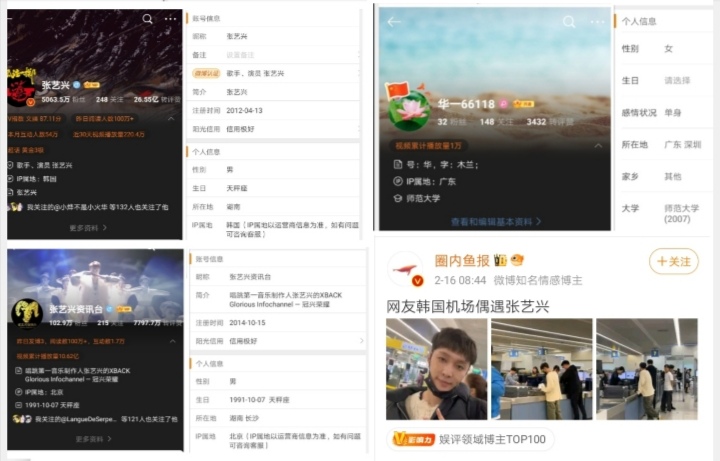Tap verified badge next to 张艺兴 name

(77, 85)
